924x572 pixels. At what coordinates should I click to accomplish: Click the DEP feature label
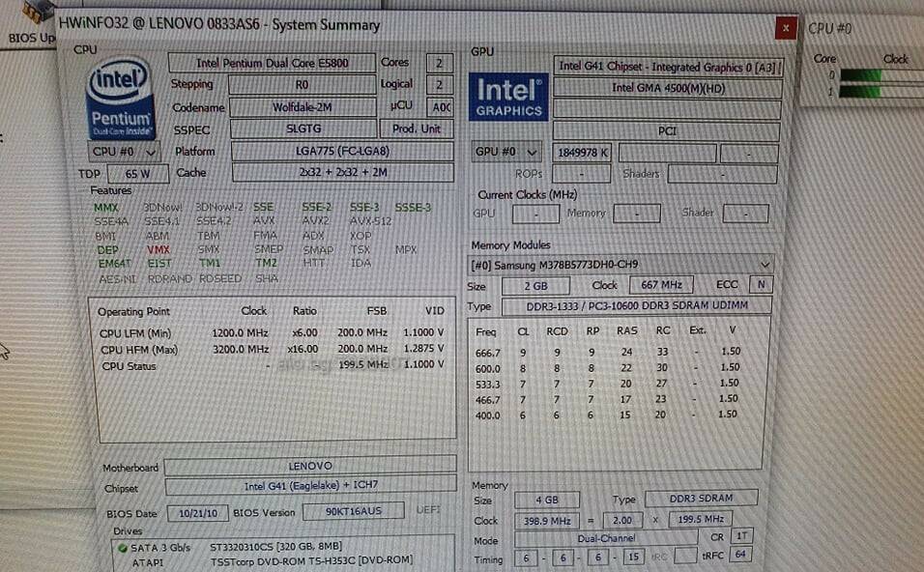point(108,250)
